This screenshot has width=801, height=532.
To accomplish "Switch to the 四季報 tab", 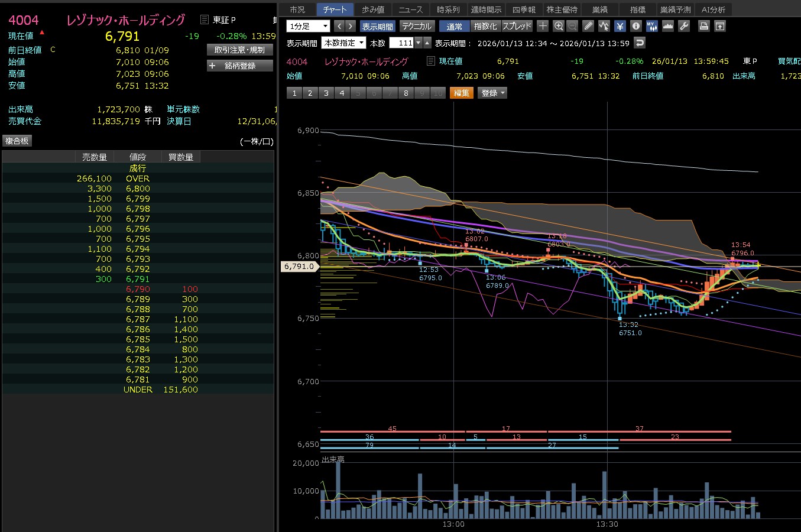I will pyautogui.click(x=524, y=9).
